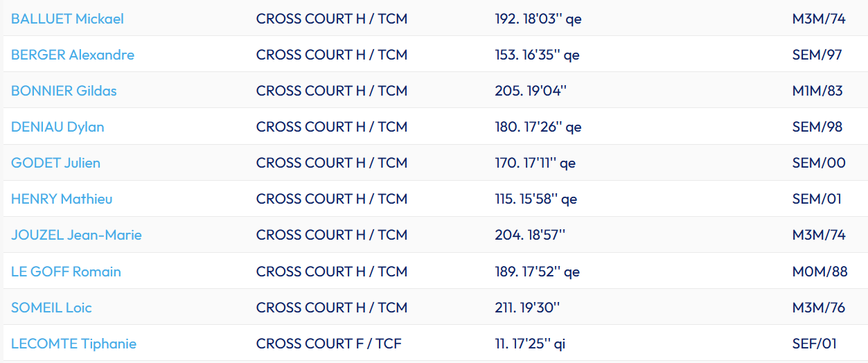Open BONNIER Gildas athlete page
This screenshot has width=868, height=363.
pyautogui.click(x=64, y=91)
